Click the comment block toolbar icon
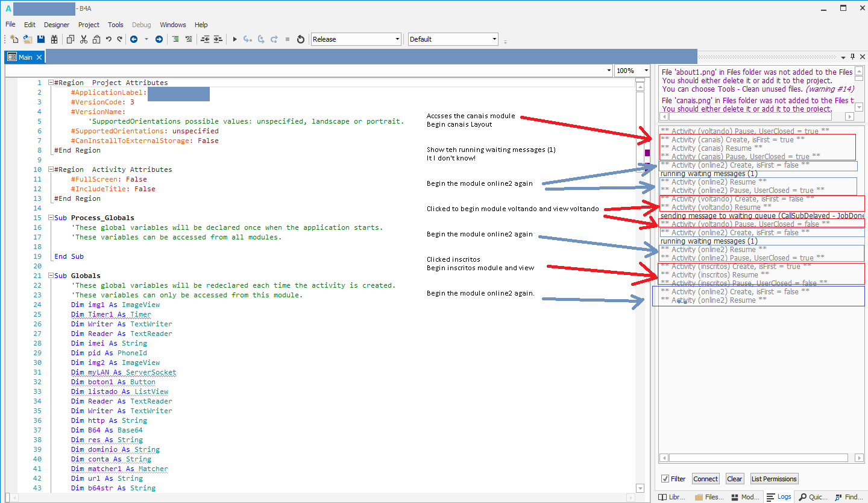Viewport: 868px width, 503px height. pyautogui.click(x=175, y=39)
